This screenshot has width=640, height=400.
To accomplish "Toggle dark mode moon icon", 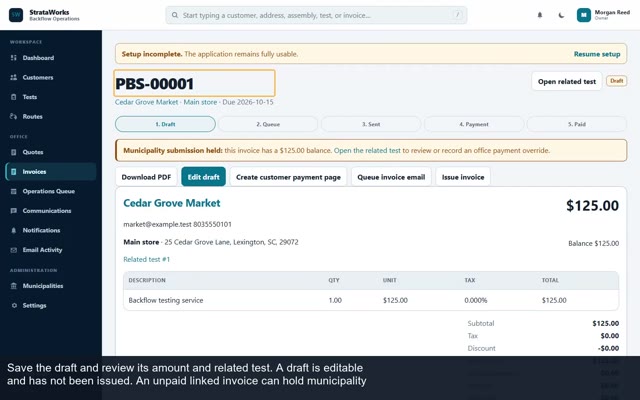I will click(x=561, y=15).
